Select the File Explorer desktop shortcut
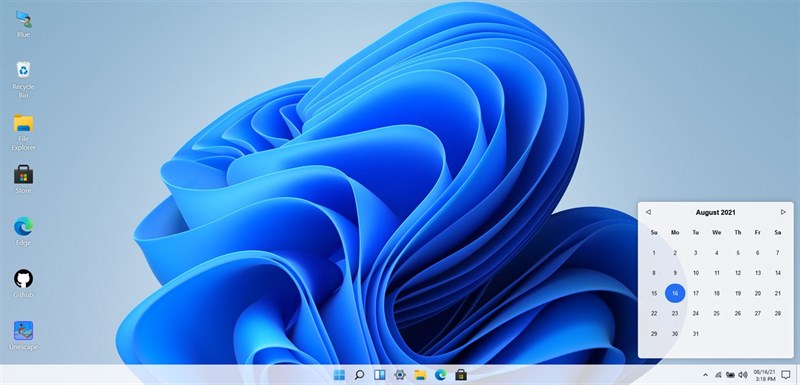800x385 pixels. coord(23,133)
